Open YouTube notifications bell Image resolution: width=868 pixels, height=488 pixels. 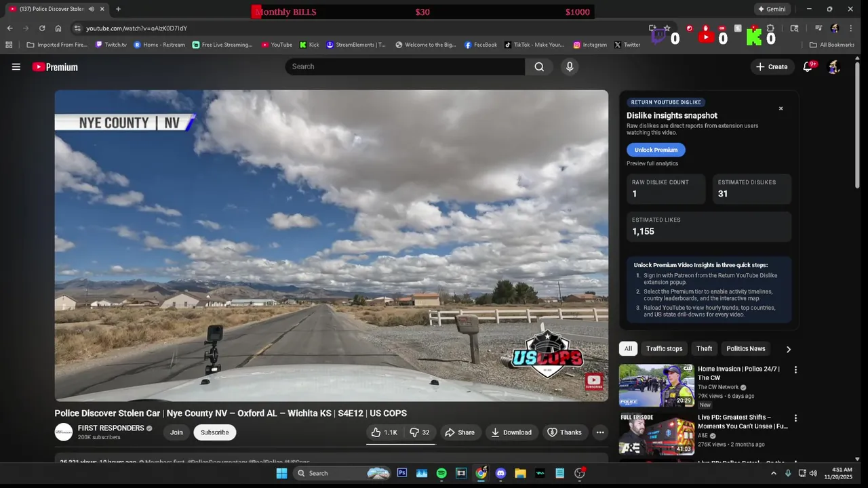pyautogui.click(x=808, y=66)
